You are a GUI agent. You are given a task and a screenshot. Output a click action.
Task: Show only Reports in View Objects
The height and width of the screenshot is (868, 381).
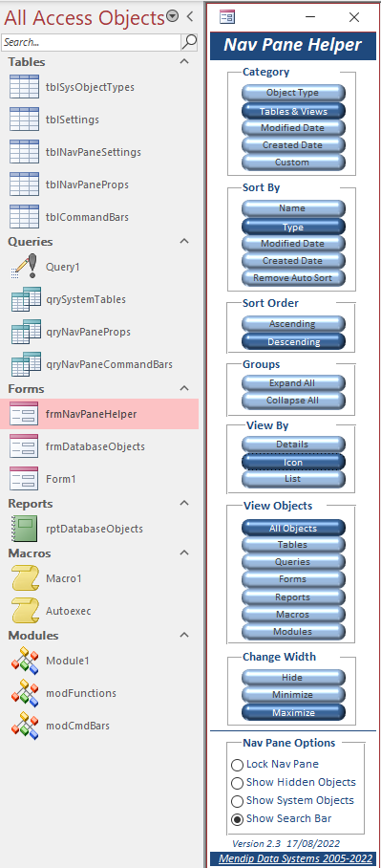click(x=293, y=597)
